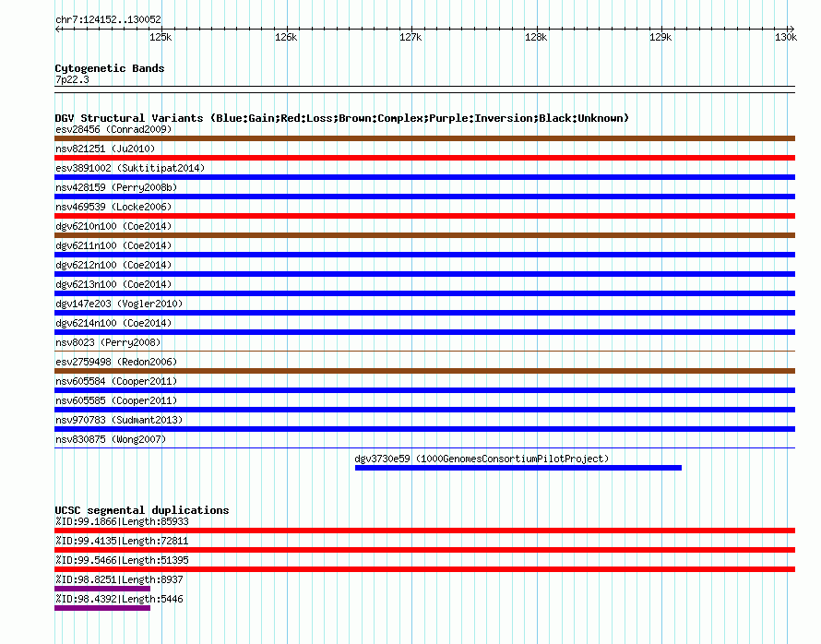Click the %ID:98.8251|Length:8937 duplication label
Viewport: 821px width, 644px height.
[119, 579]
